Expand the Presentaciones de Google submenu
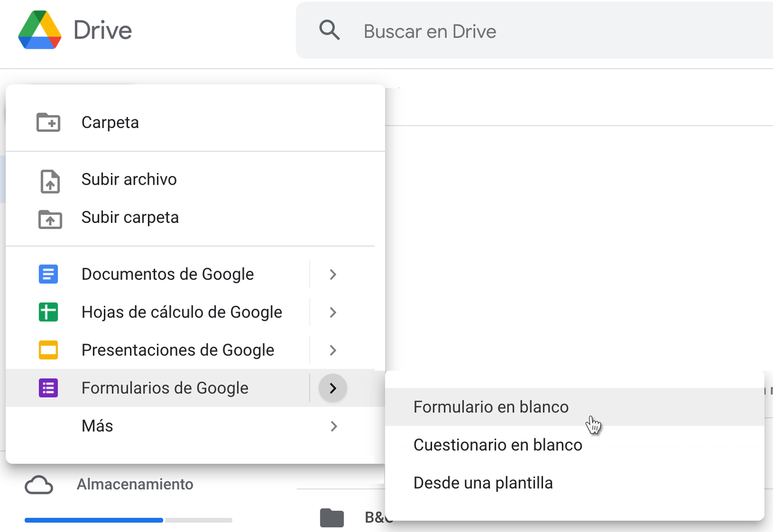 click(332, 350)
